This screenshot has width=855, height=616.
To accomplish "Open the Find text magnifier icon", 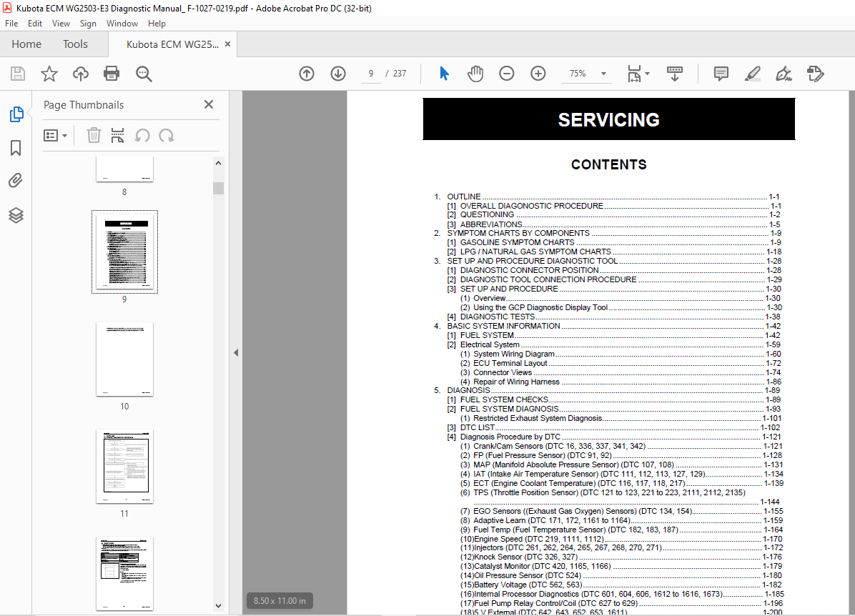I will point(144,74).
